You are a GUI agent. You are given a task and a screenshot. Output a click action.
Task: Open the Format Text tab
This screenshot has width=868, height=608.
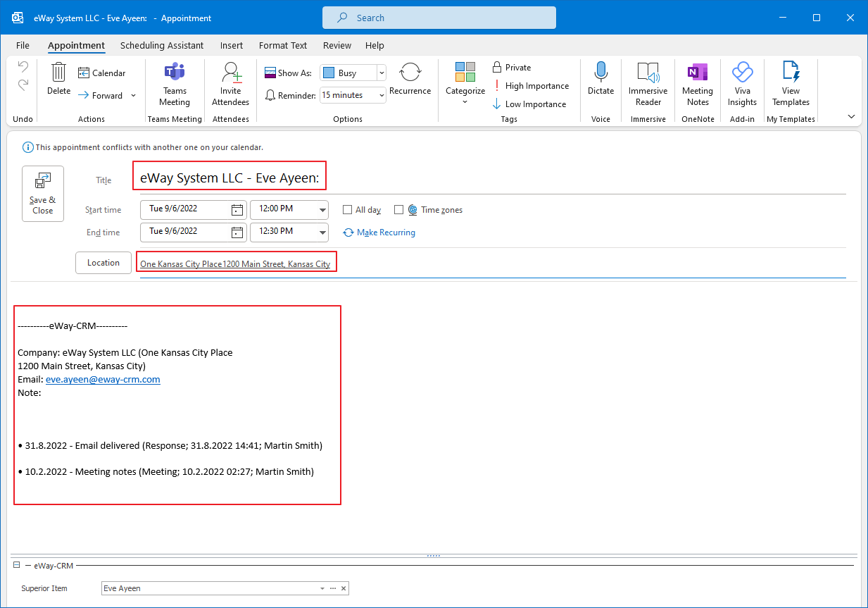pyautogui.click(x=283, y=45)
